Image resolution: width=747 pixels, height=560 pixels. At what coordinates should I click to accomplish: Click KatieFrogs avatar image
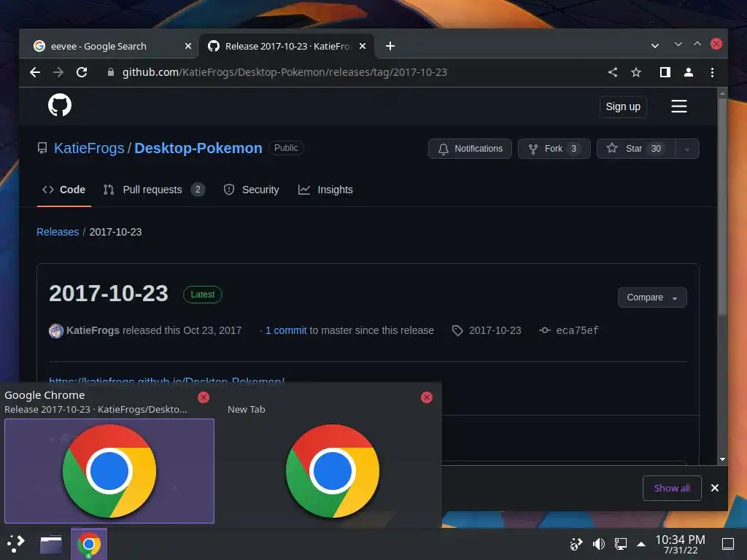[56, 330]
